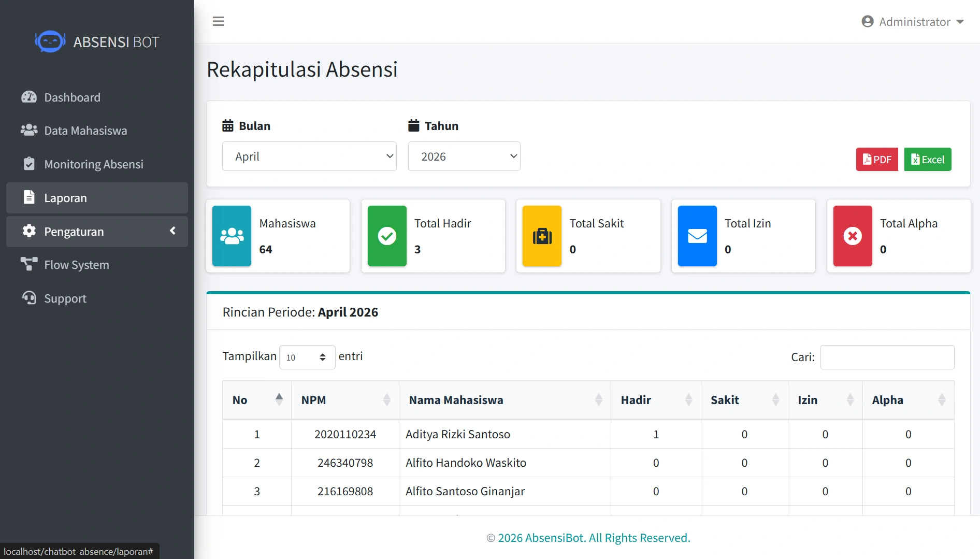Click the blue Total Izin envelope icon
The image size is (980, 559).
[697, 236]
